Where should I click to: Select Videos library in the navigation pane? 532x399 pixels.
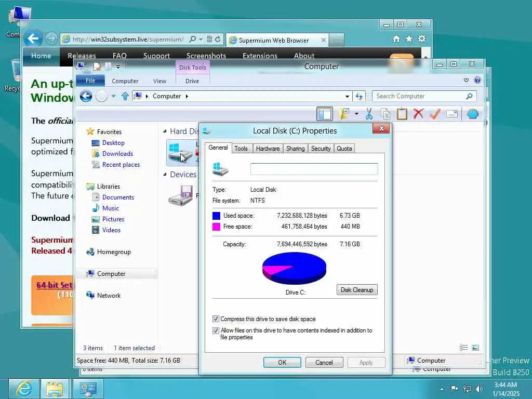click(111, 230)
